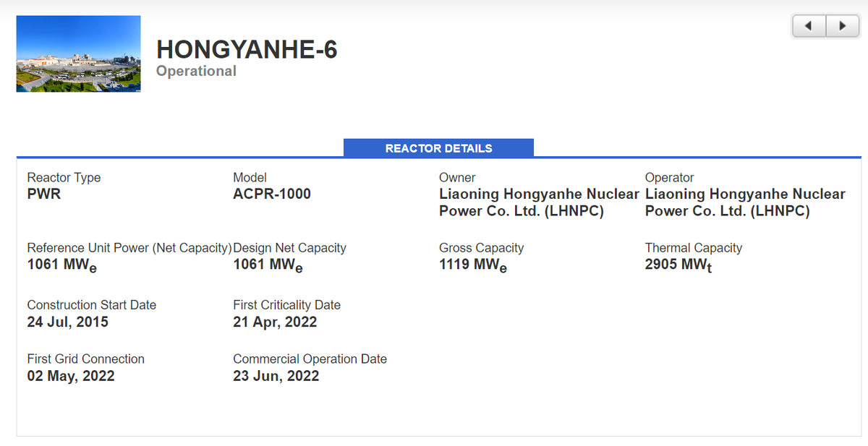Click the Reactor Type field label
Image resolution: width=868 pixels, height=446 pixels.
64,178
